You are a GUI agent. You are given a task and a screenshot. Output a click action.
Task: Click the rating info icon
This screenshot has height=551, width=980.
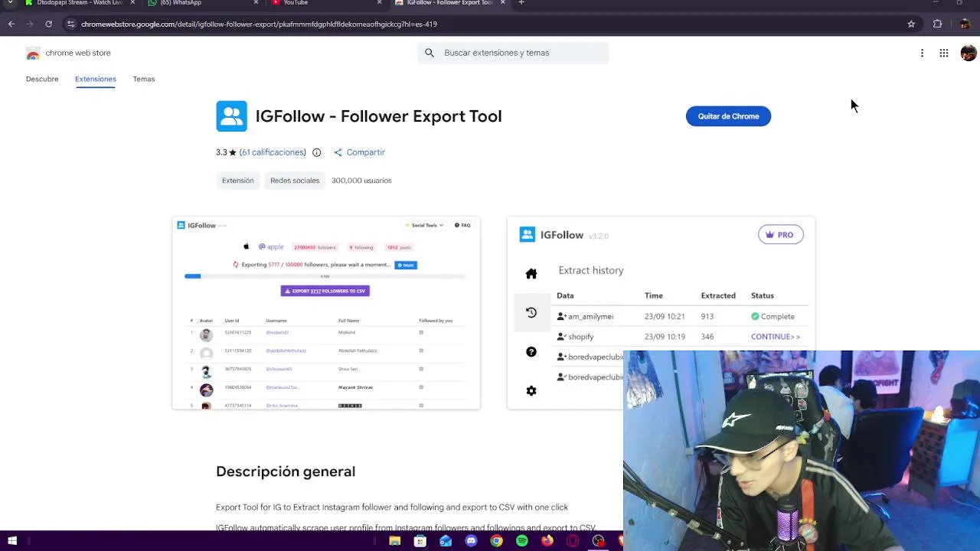[x=316, y=152]
